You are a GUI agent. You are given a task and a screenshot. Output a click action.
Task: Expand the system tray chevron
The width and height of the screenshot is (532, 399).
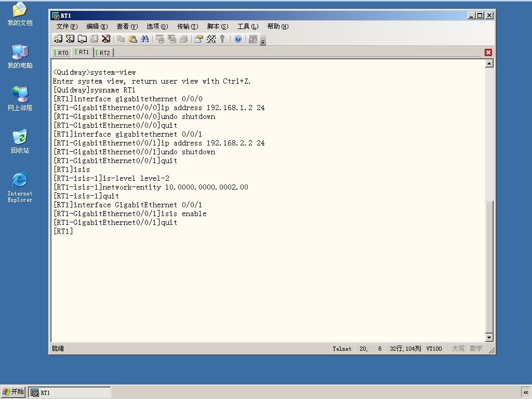[526, 393]
